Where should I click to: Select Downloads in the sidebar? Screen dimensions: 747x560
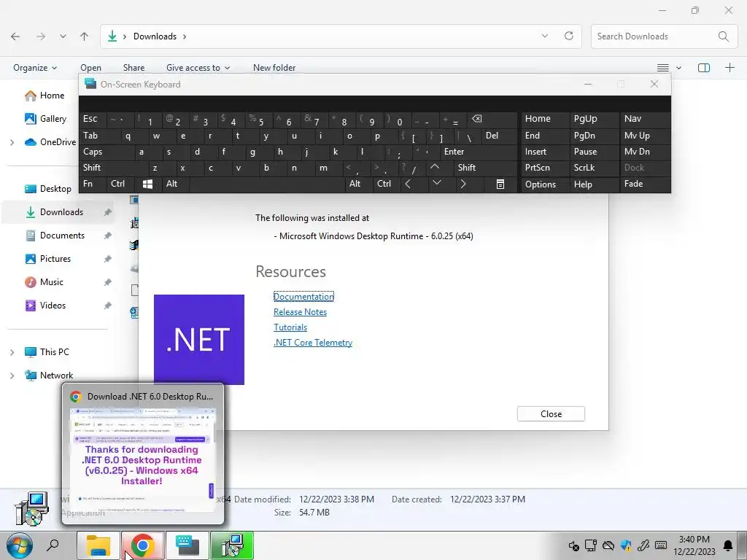(x=61, y=212)
